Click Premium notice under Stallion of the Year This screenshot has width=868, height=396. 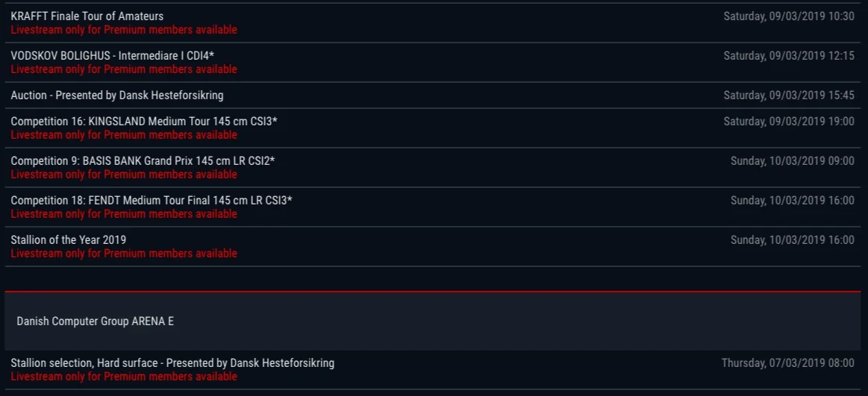click(124, 254)
